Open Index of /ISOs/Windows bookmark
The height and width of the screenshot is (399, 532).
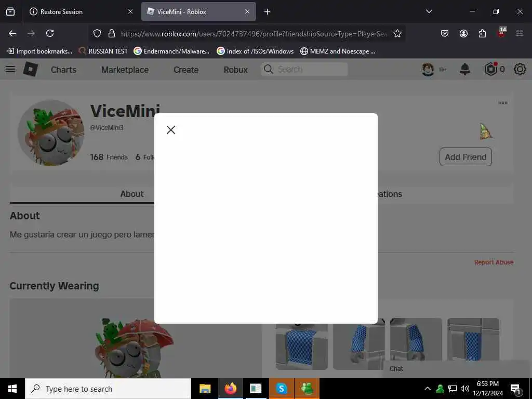pos(255,51)
